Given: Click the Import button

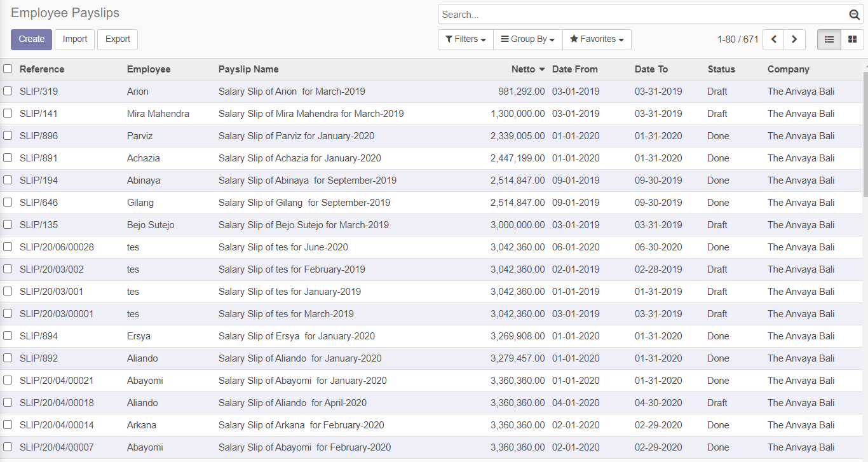Looking at the screenshot, I should tap(75, 39).
